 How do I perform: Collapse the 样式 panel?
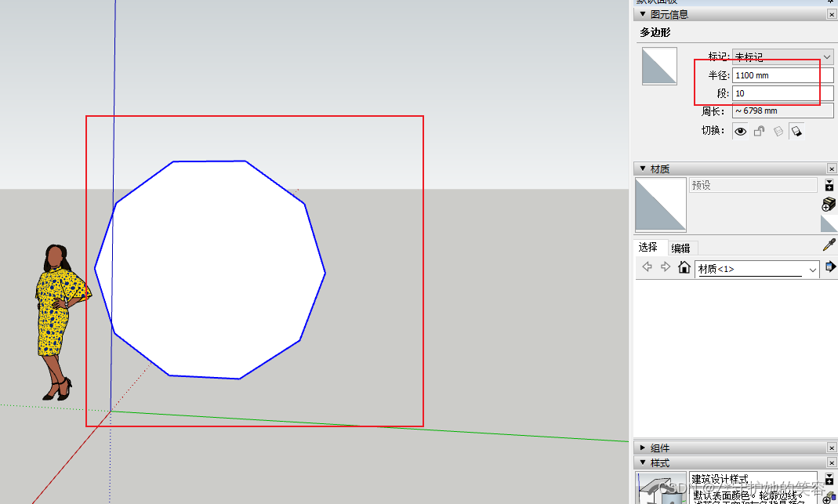[x=643, y=462]
